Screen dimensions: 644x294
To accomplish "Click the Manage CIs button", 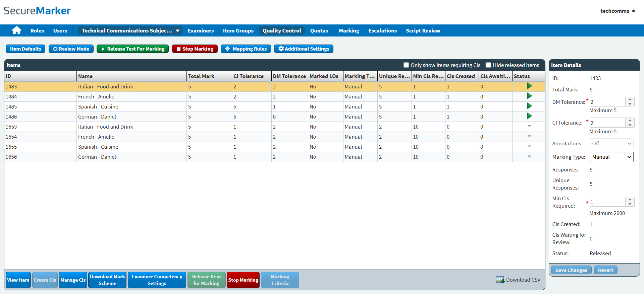I will [x=73, y=280].
